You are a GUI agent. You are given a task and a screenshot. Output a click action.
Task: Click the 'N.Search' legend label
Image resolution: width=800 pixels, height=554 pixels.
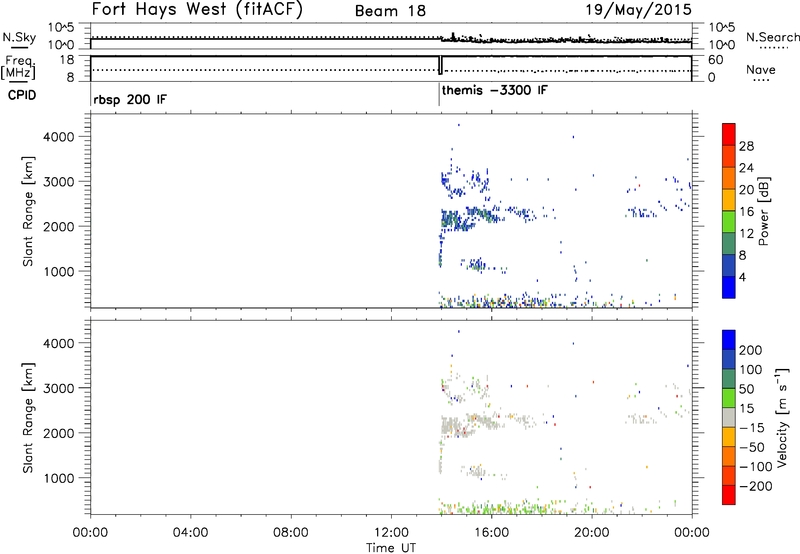tap(772, 37)
